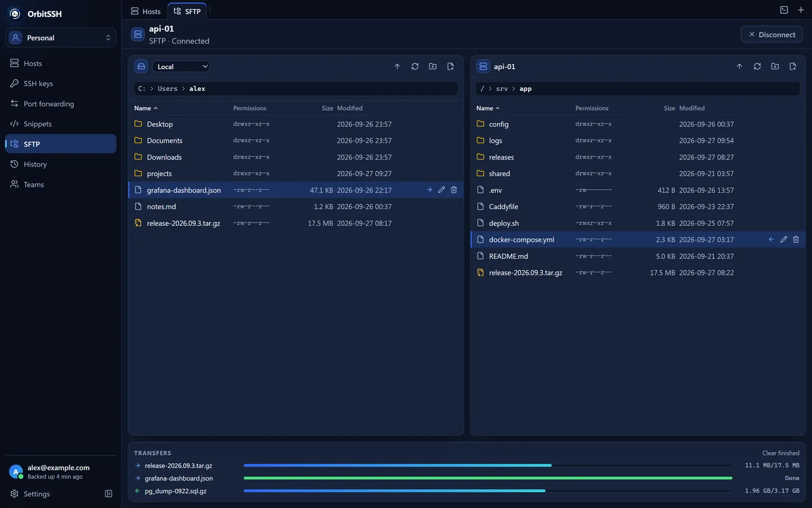This screenshot has height=508, width=812.
Task: Click the api-01 server icon in remote pane header
Action: pos(483,67)
